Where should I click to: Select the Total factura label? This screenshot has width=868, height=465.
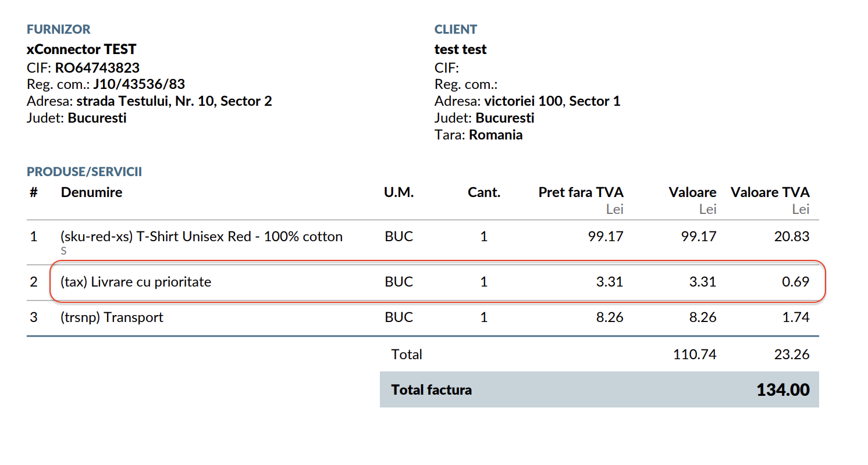431,389
